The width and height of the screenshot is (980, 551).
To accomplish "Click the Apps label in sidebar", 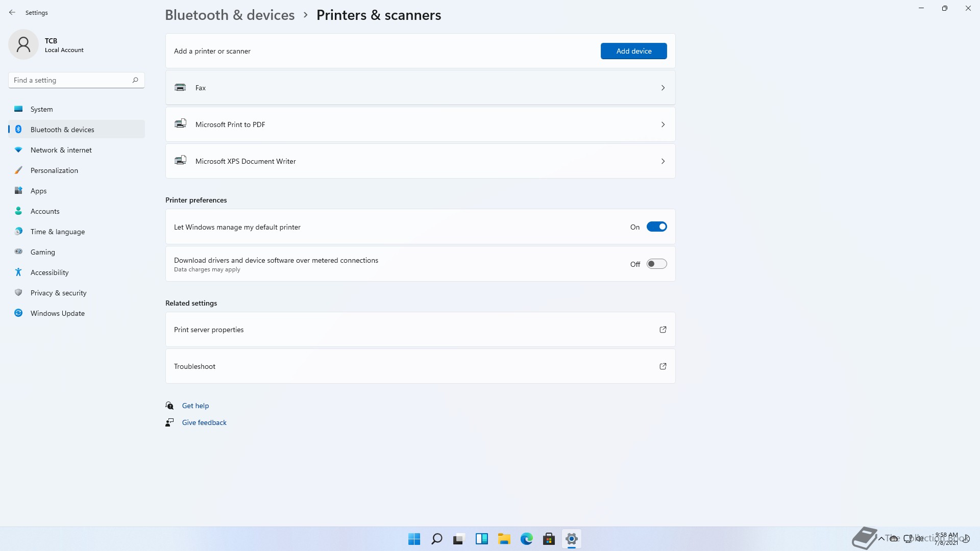I will click(x=38, y=191).
